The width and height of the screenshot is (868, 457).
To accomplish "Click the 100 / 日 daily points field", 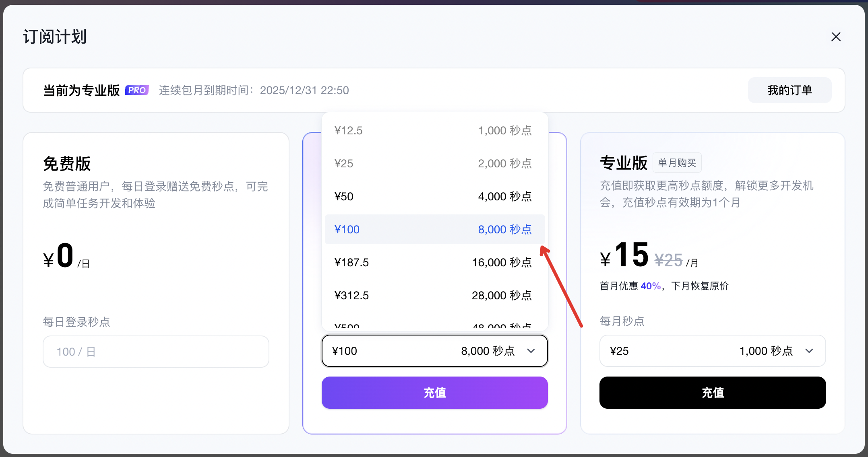I will tap(156, 352).
